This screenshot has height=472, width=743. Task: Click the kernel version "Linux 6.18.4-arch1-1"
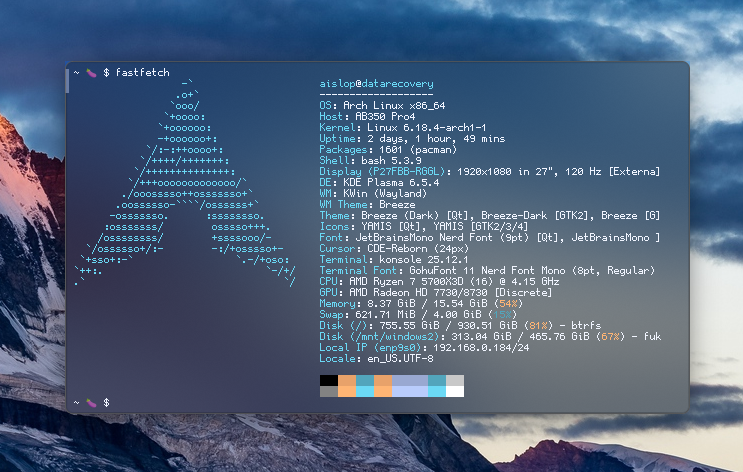(426, 127)
